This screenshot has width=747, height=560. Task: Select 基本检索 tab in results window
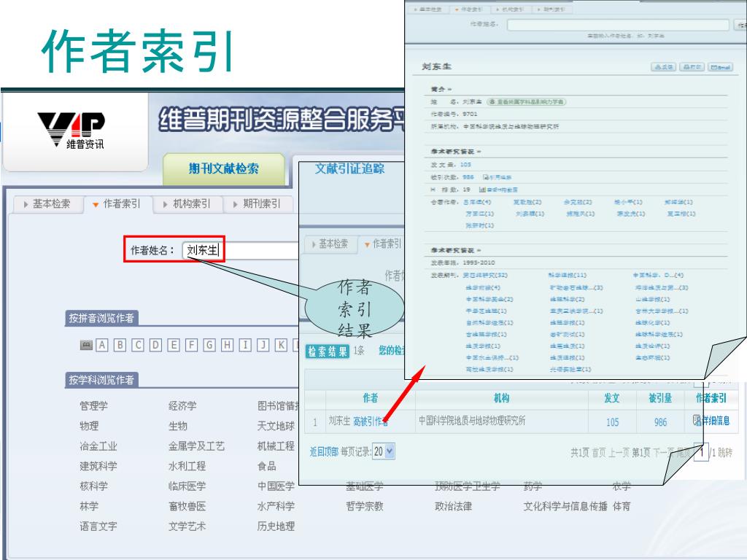330,244
